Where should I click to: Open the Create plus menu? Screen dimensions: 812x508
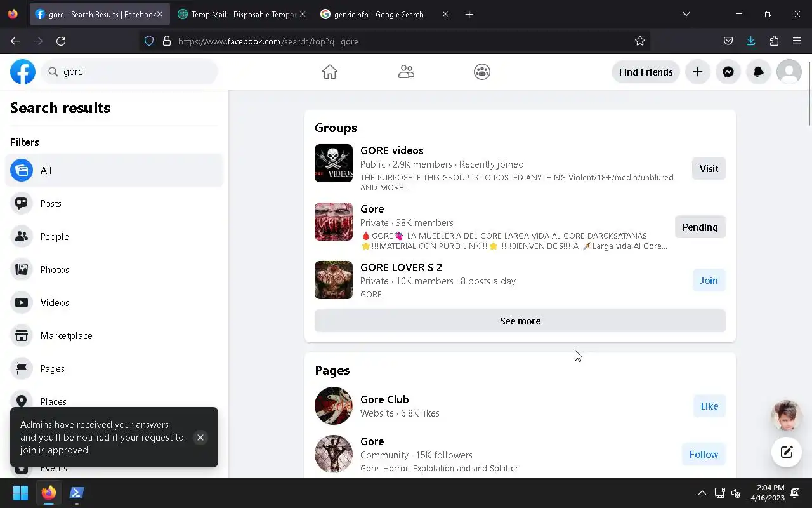(x=698, y=72)
